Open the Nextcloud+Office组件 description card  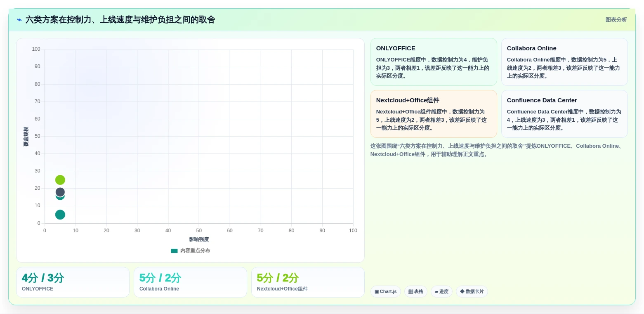pyautogui.click(x=434, y=114)
